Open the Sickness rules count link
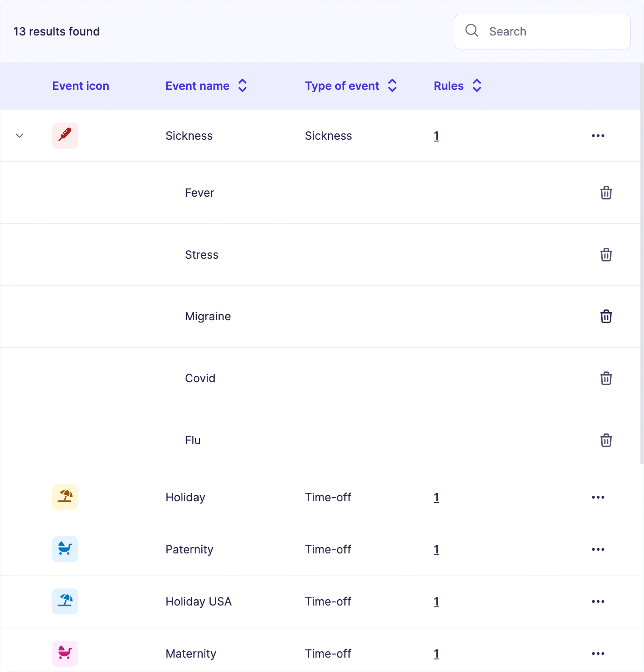The height and width of the screenshot is (672, 644). point(436,136)
